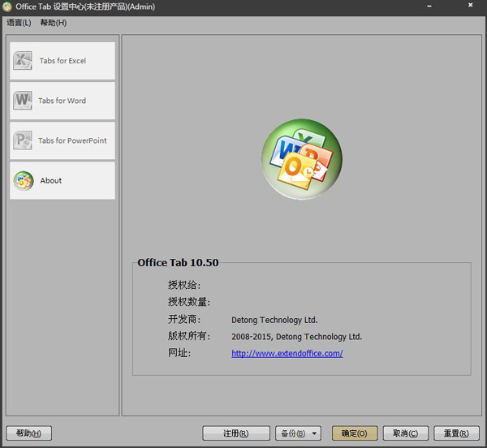
Task: Click the Word icon in the sidebar
Action: click(x=23, y=101)
